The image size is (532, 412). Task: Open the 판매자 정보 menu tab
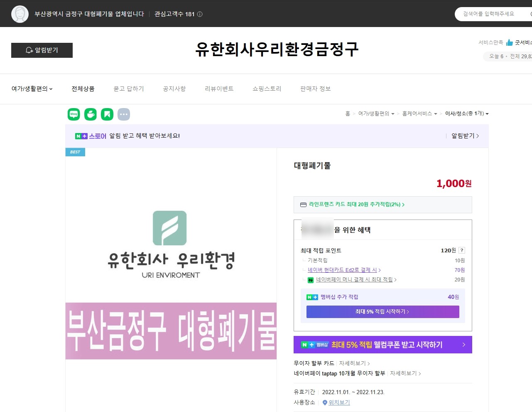(x=316, y=89)
